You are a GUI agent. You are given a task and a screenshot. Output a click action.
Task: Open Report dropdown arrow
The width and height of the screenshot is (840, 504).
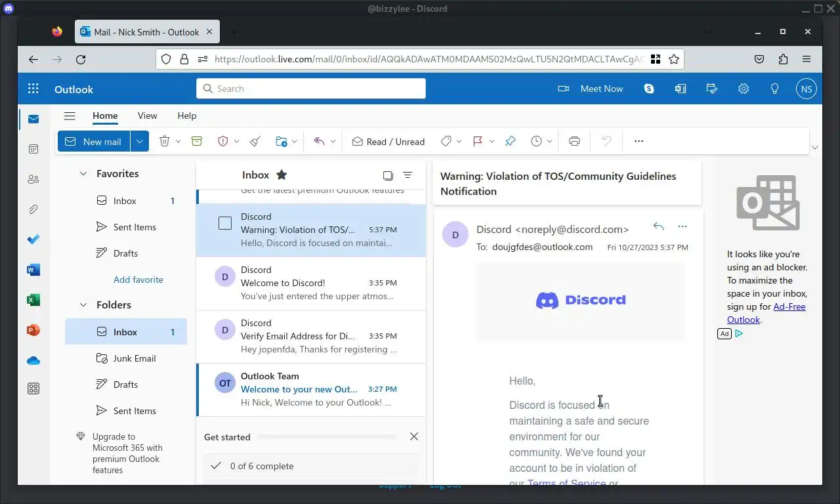[x=236, y=141]
